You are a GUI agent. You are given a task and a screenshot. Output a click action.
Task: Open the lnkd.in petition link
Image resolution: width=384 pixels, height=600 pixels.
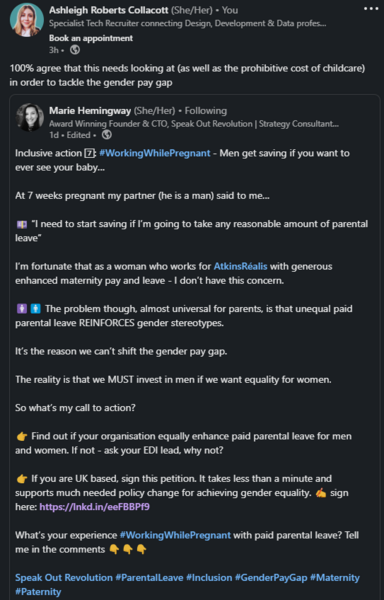pyautogui.click(x=94, y=507)
